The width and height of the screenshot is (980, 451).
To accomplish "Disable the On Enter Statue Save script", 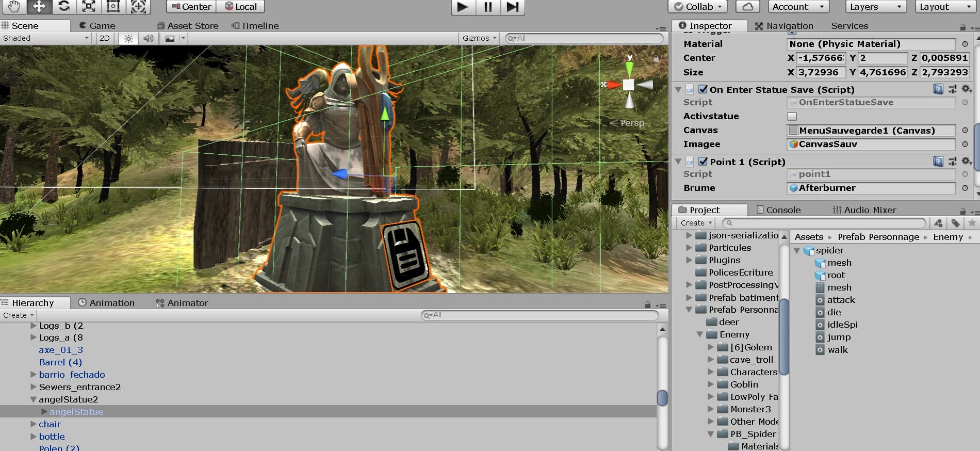I will [703, 89].
